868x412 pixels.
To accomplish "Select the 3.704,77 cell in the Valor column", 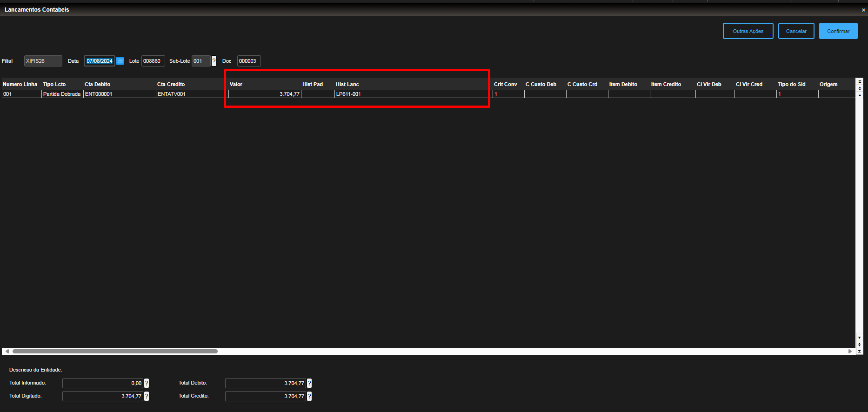I will tap(265, 94).
